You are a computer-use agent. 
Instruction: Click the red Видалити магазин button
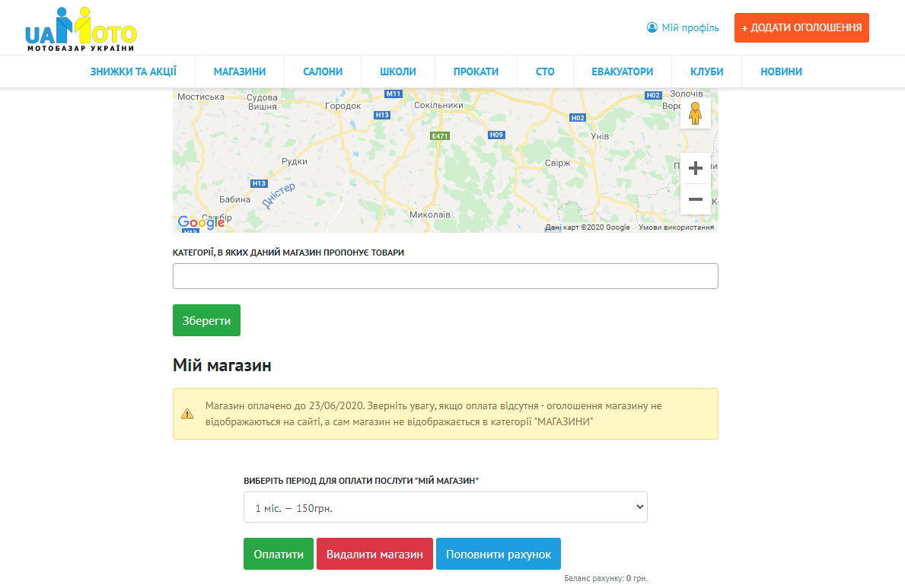pyautogui.click(x=374, y=554)
